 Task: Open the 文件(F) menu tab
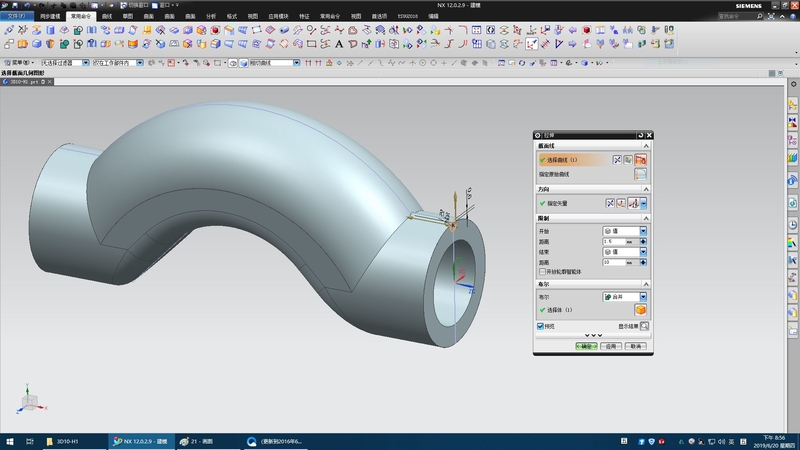click(19, 16)
